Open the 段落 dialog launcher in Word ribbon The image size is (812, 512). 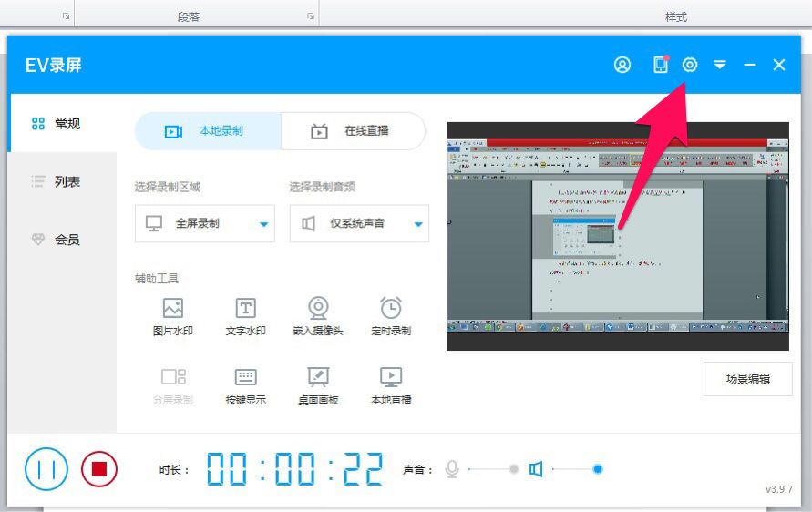coord(311,16)
